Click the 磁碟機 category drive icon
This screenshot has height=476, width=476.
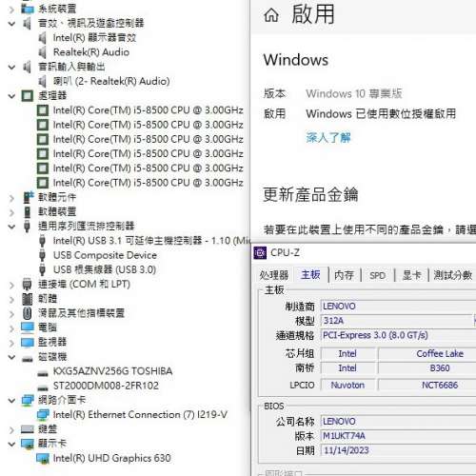(x=28, y=359)
